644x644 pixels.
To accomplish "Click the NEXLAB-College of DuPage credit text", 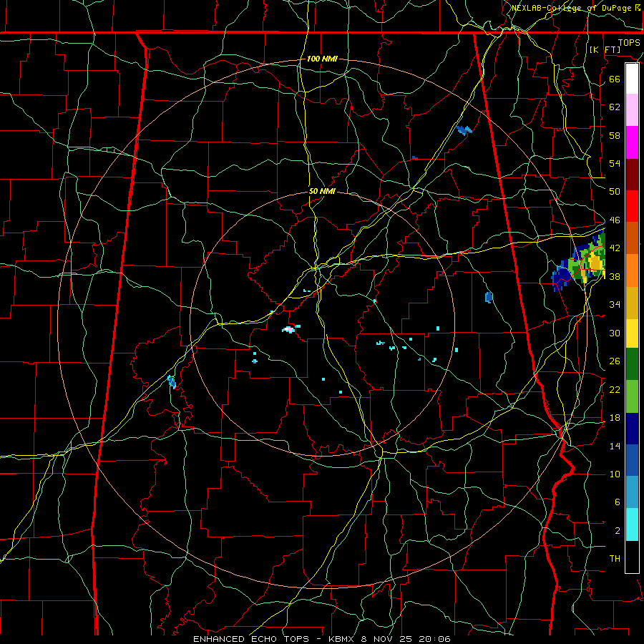I will [x=571, y=8].
